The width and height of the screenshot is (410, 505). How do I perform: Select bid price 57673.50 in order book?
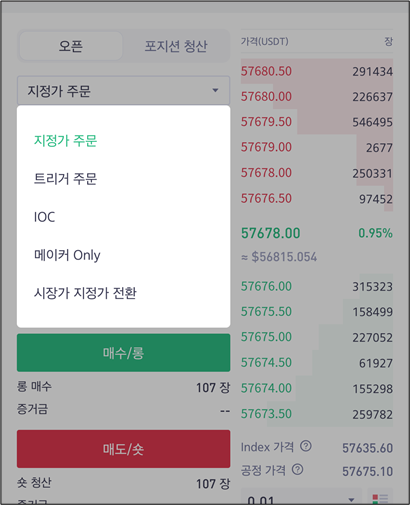coord(266,414)
